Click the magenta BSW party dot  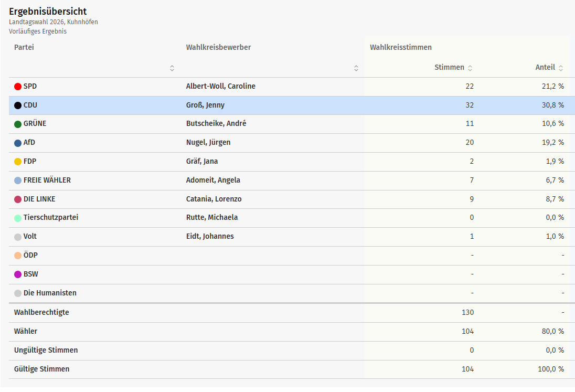point(18,274)
